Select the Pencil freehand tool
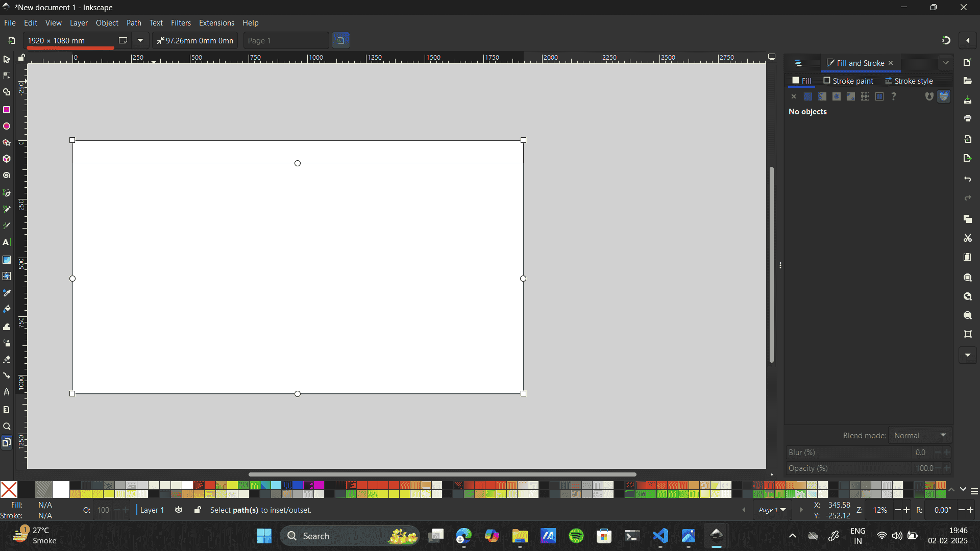Image resolution: width=980 pixels, height=551 pixels. pyautogui.click(x=7, y=209)
